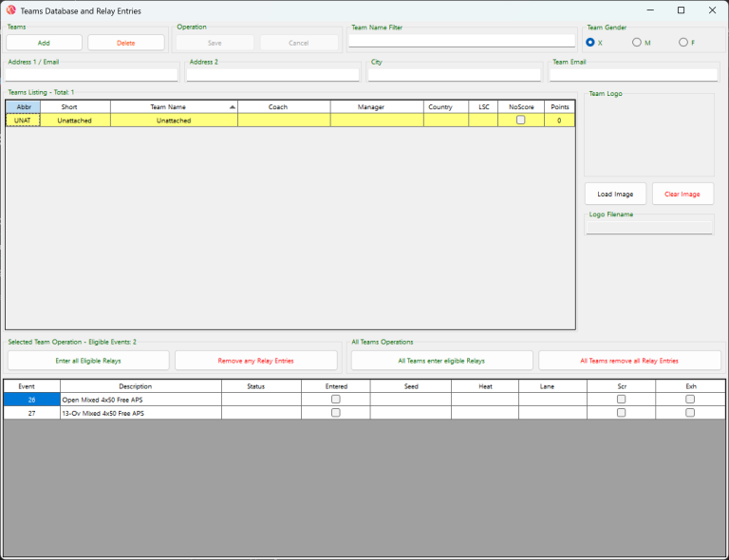
Task: Select the X team gender radio
Action: point(590,43)
